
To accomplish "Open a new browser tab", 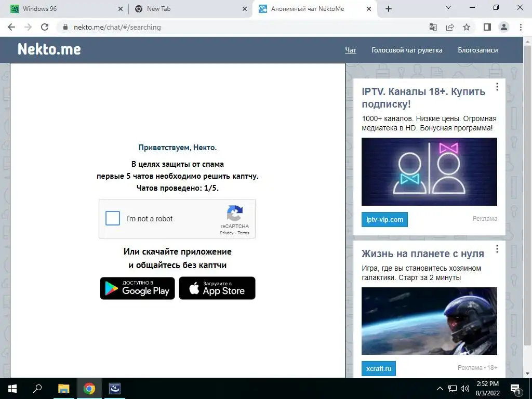I will click(x=389, y=9).
